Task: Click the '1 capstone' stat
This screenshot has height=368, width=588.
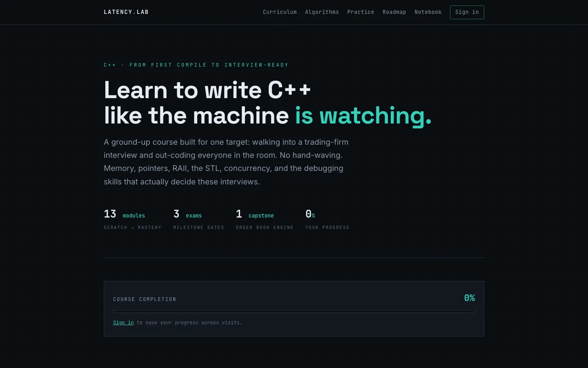Action: [x=255, y=214]
